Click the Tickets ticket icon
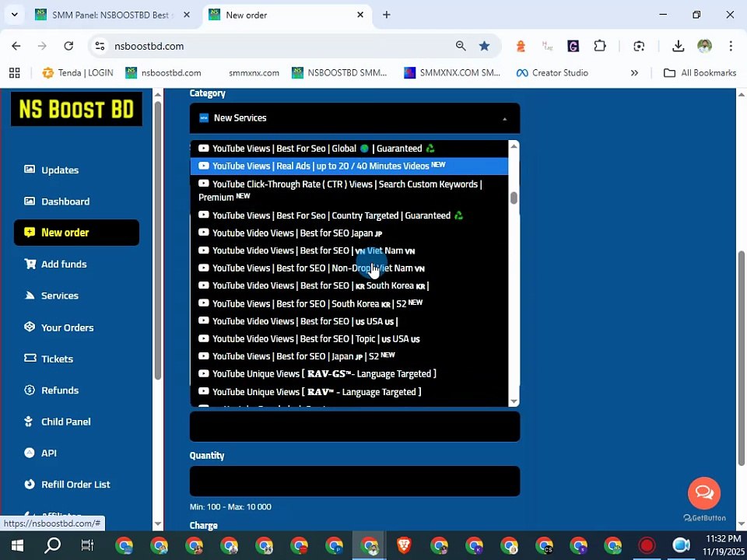Image resolution: width=747 pixels, height=560 pixels. tap(30, 358)
